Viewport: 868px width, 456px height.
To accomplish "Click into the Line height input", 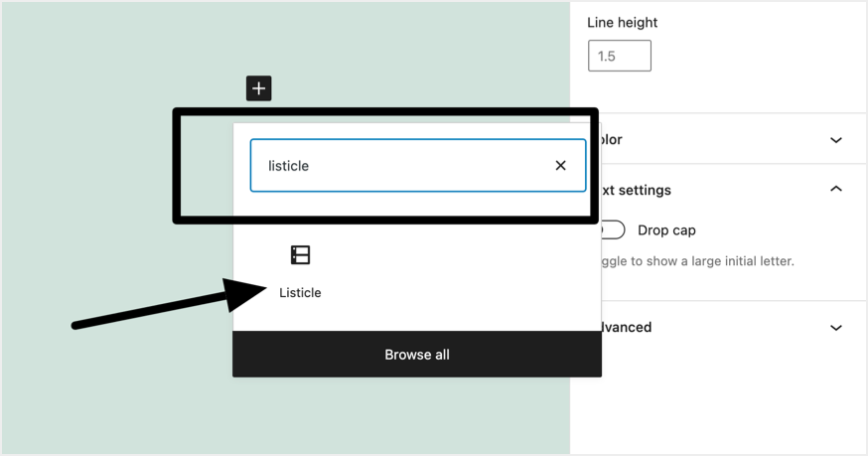I will (619, 57).
